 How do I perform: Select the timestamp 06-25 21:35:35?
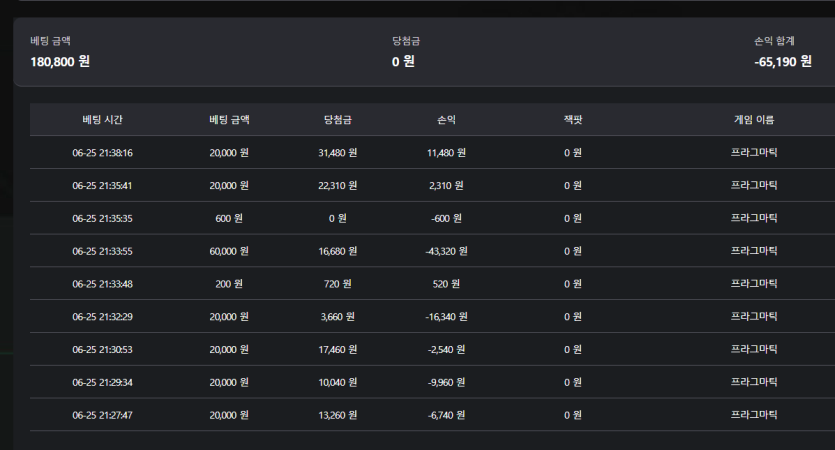coord(102,218)
